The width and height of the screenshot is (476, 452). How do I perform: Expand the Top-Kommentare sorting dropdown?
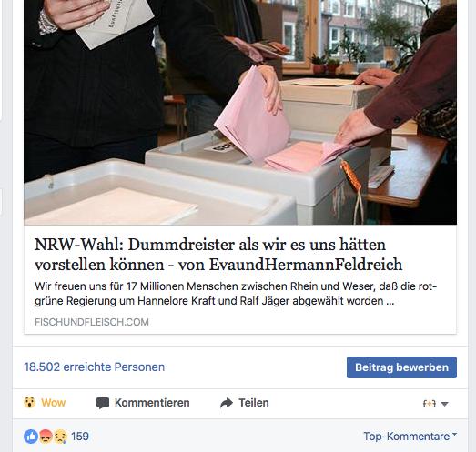pyautogui.click(x=410, y=437)
